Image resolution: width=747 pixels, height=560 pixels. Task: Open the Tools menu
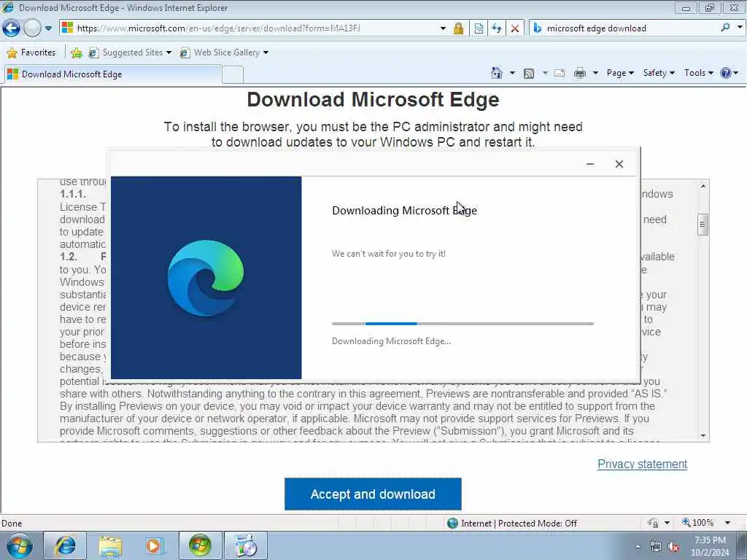pyautogui.click(x=698, y=73)
